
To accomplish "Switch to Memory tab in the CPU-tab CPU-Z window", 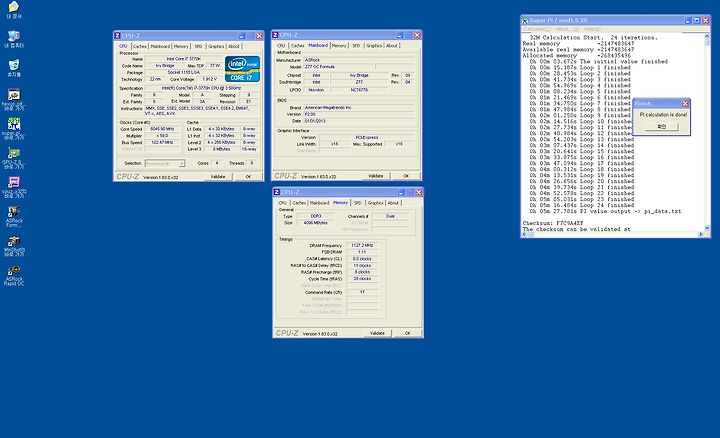I will click(x=181, y=46).
